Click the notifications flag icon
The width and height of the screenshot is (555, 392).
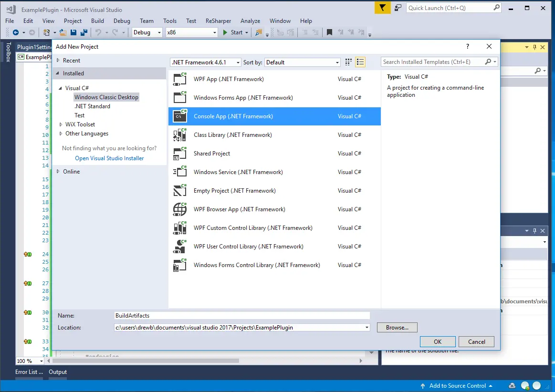click(382, 8)
